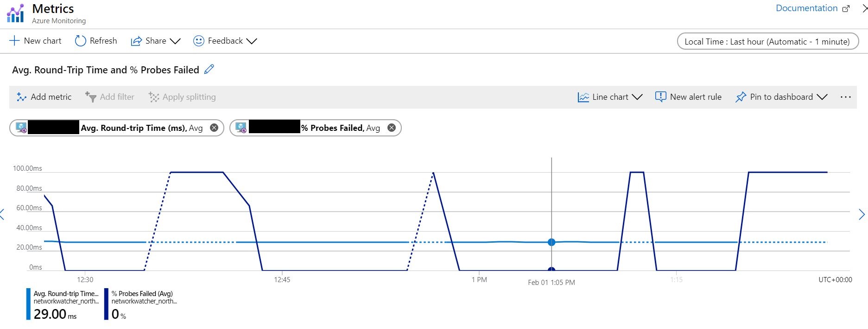Click the Add filter funnel icon
The width and height of the screenshot is (868, 329).
90,97
